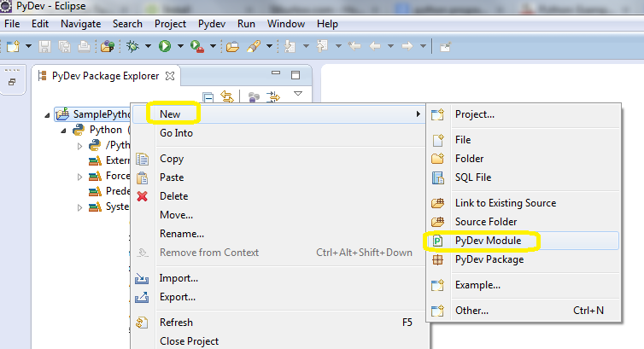
Task: Select Source Folder in the submenu
Action: point(524,222)
